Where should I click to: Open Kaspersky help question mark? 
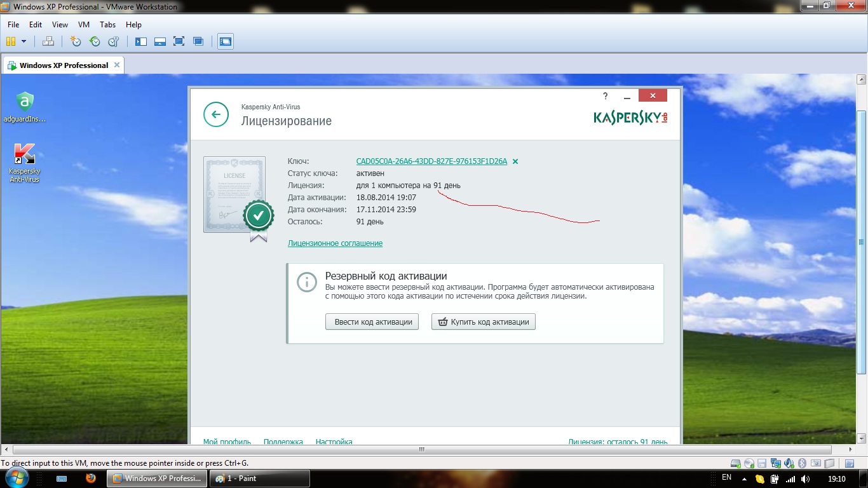click(606, 96)
